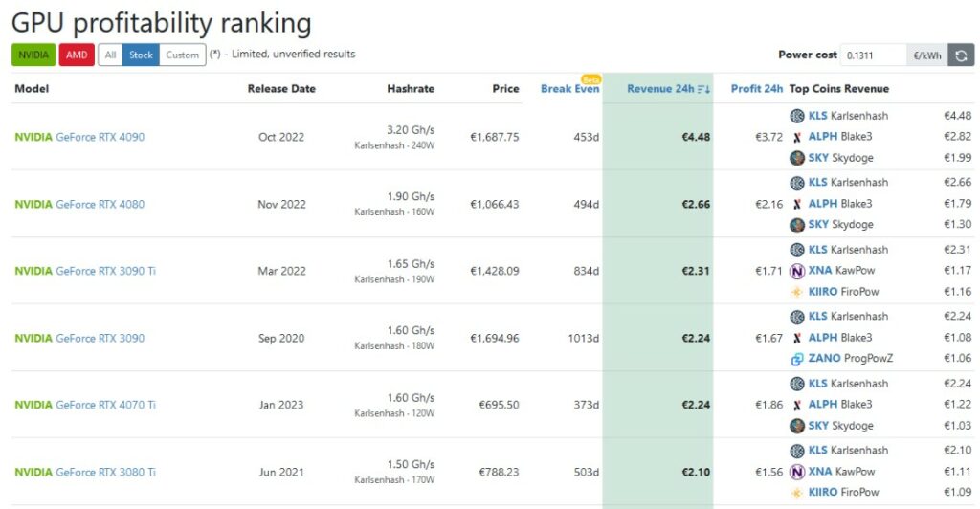The height and width of the screenshot is (509, 980).
Task: Select the Stock settings option
Action: point(141,55)
